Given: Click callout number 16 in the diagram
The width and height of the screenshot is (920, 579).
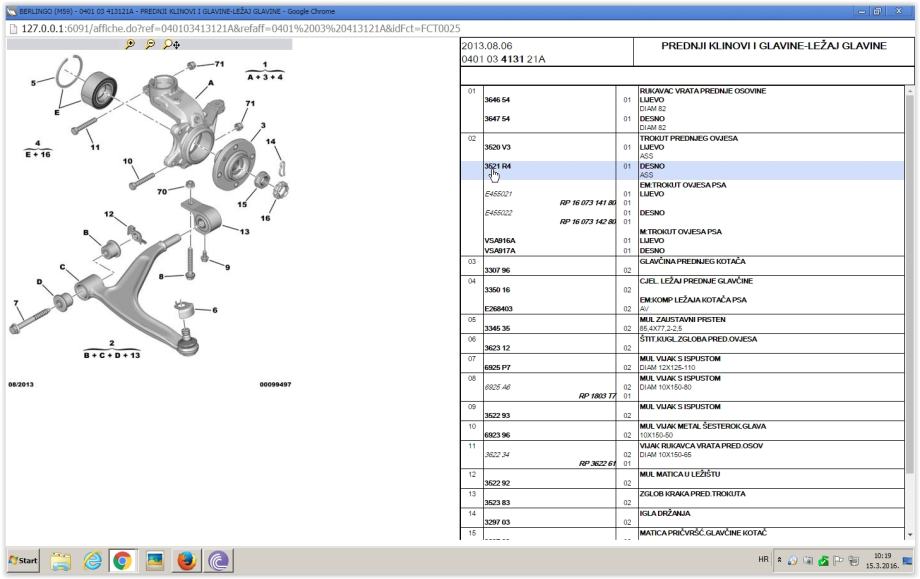Looking at the screenshot, I should [x=265, y=218].
